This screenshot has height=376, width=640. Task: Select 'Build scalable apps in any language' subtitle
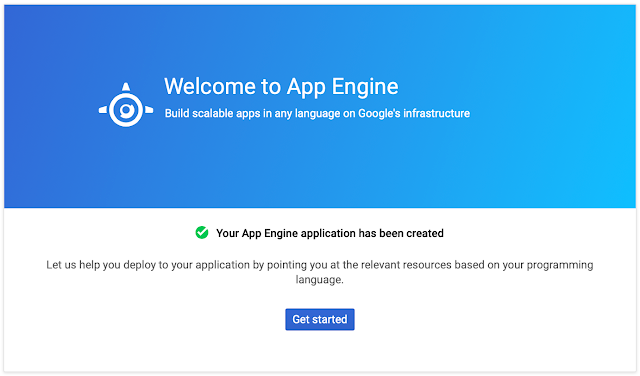tap(317, 113)
